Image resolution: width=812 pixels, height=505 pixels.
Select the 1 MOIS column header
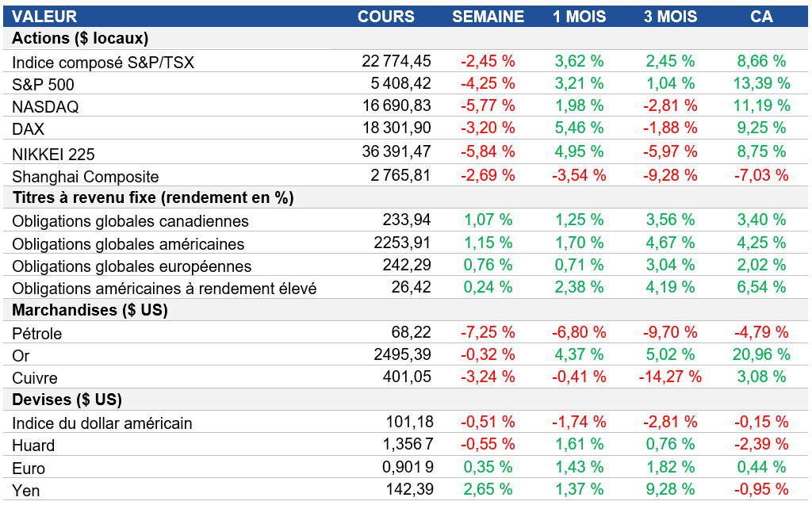coord(580,17)
